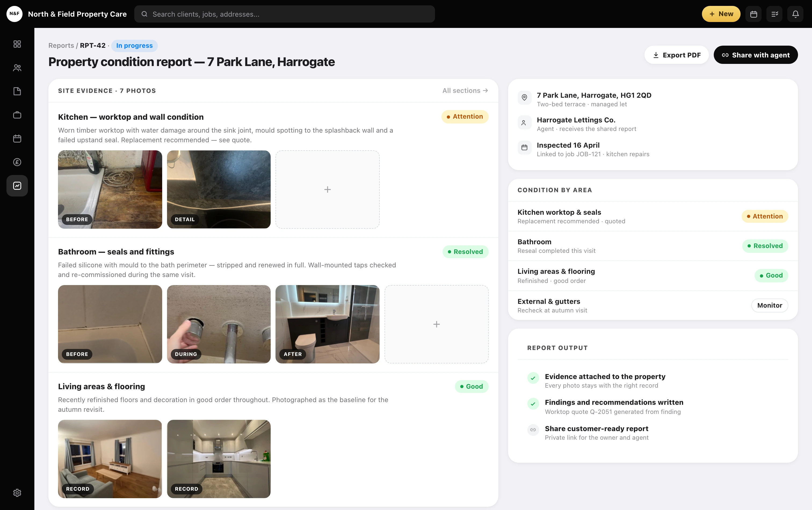Image resolution: width=812 pixels, height=510 pixels.
Task: Share report with agent
Action: click(756, 55)
